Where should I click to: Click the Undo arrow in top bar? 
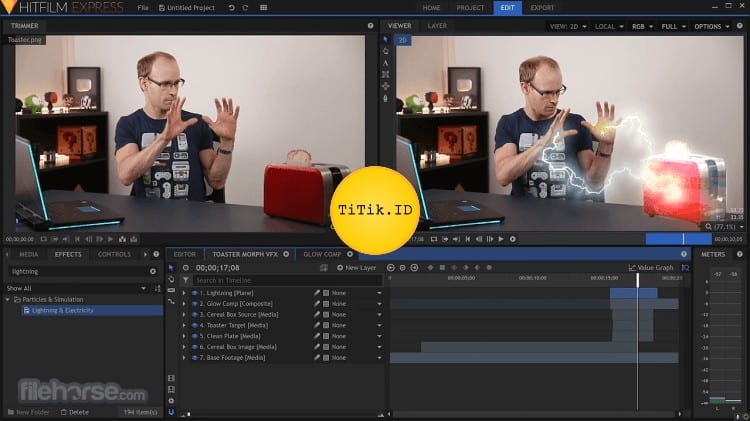coord(232,8)
